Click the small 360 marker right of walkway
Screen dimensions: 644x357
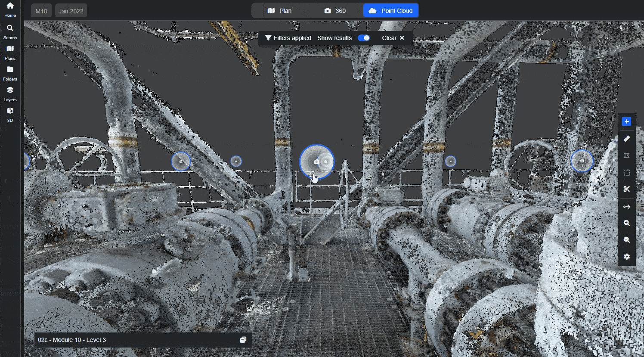[450, 161]
